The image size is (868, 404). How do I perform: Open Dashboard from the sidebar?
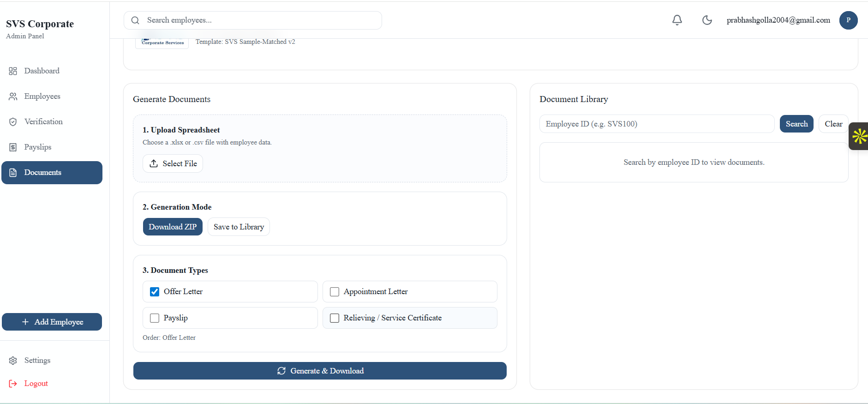tap(52, 71)
